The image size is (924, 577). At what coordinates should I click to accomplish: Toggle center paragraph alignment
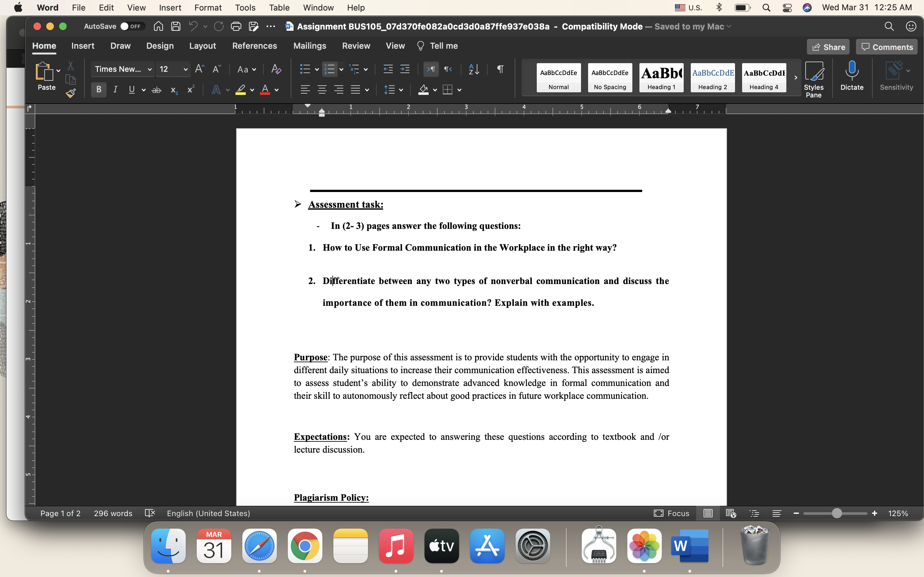coord(322,89)
